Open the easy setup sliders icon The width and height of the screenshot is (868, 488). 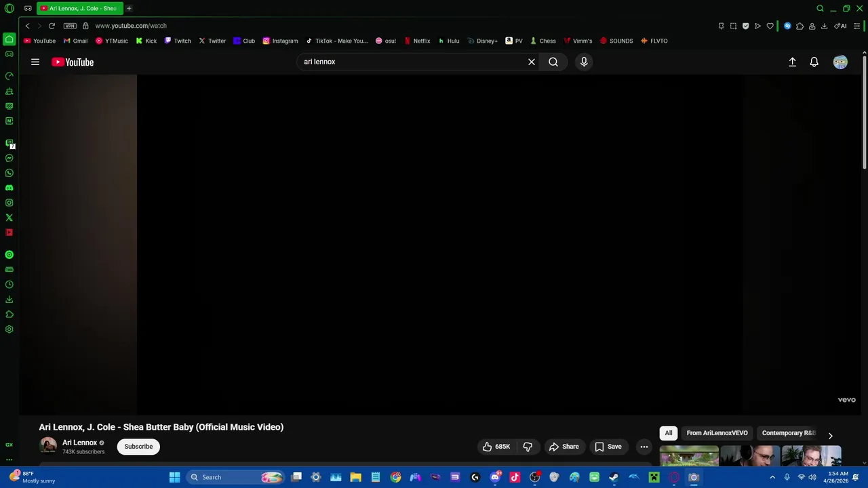tap(857, 26)
